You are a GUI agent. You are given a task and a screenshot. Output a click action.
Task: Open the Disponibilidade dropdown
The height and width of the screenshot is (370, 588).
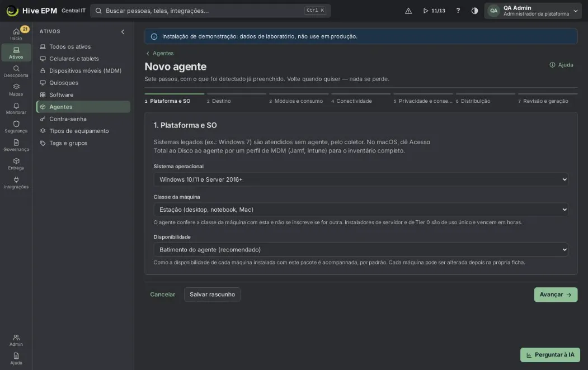tap(361, 250)
